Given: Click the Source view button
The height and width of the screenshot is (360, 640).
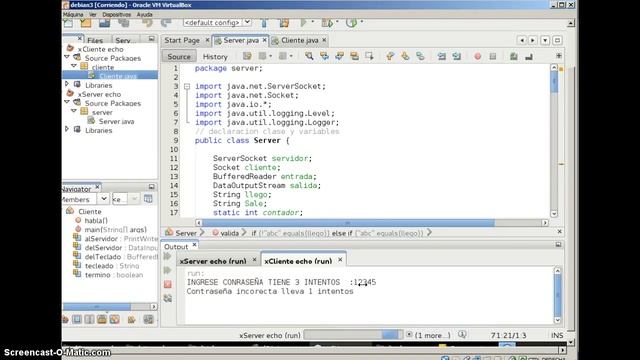Looking at the screenshot, I should (179, 56).
